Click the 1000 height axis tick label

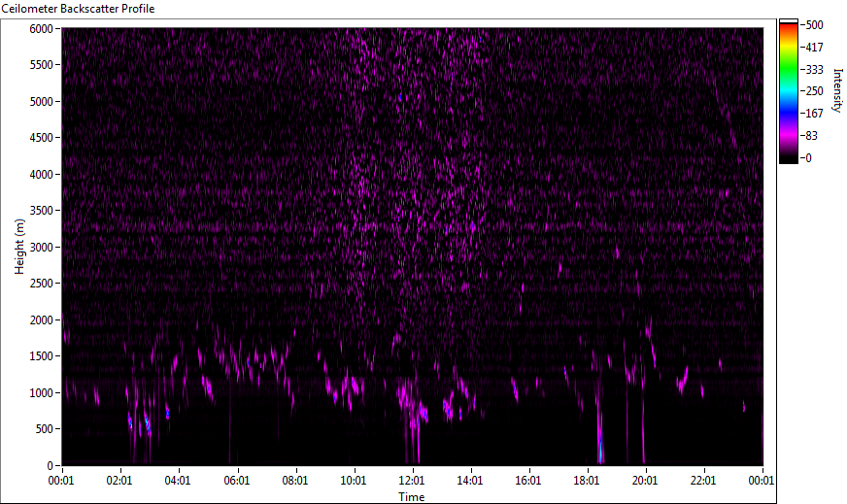point(41,393)
